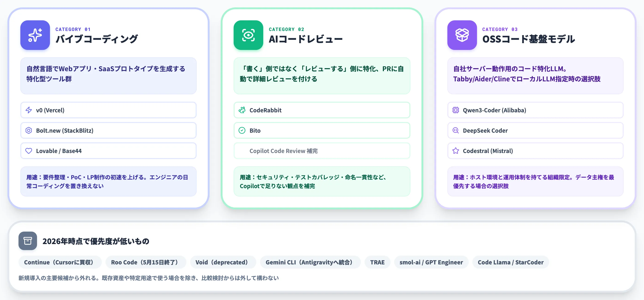Click the CATEGORY 01 label

[73, 29]
